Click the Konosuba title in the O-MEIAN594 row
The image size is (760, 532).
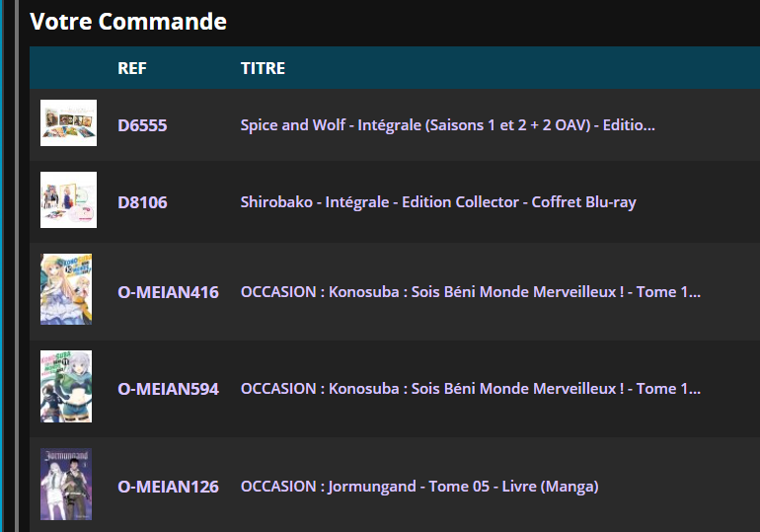point(471,389)
